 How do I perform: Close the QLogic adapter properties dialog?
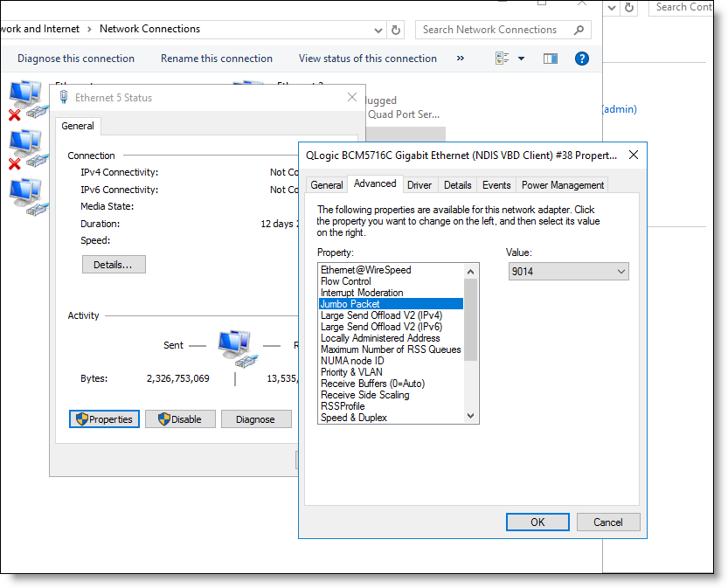click(x=634, y=155)
